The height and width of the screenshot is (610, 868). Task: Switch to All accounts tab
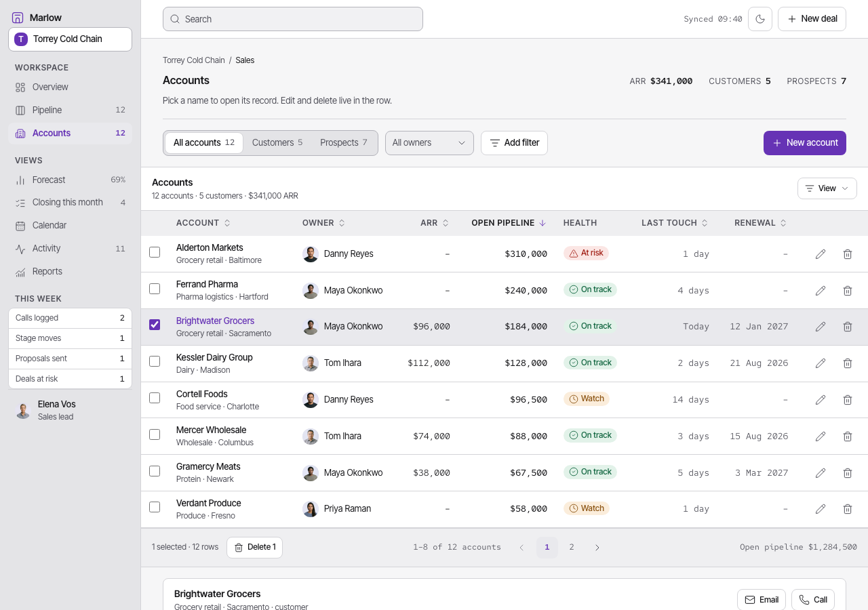204,143
